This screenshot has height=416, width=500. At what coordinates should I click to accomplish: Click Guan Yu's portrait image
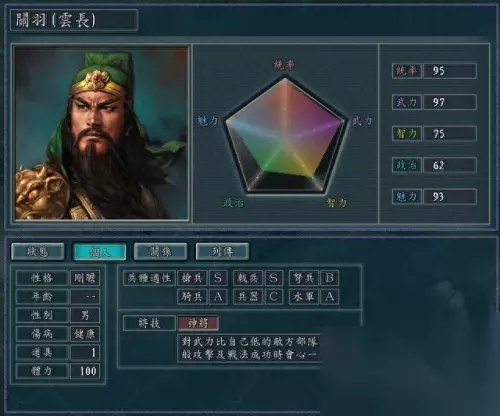click(x=102, y=133)
